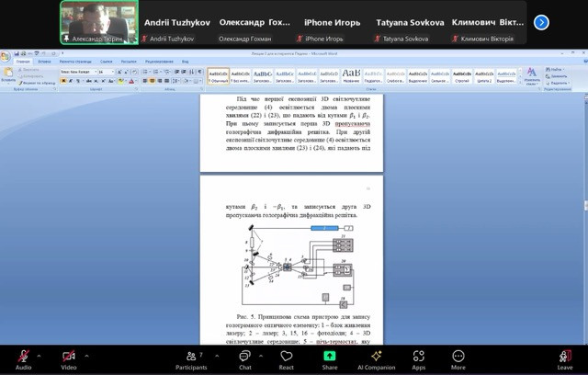Screen dimensions: 588x375
Task: Center align the text
Action: click(x=152, y=81)
